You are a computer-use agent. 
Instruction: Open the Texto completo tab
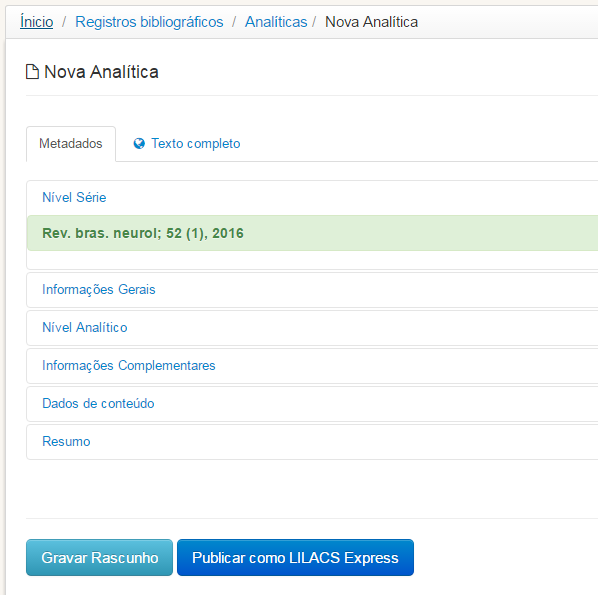[x=186, y=144]
